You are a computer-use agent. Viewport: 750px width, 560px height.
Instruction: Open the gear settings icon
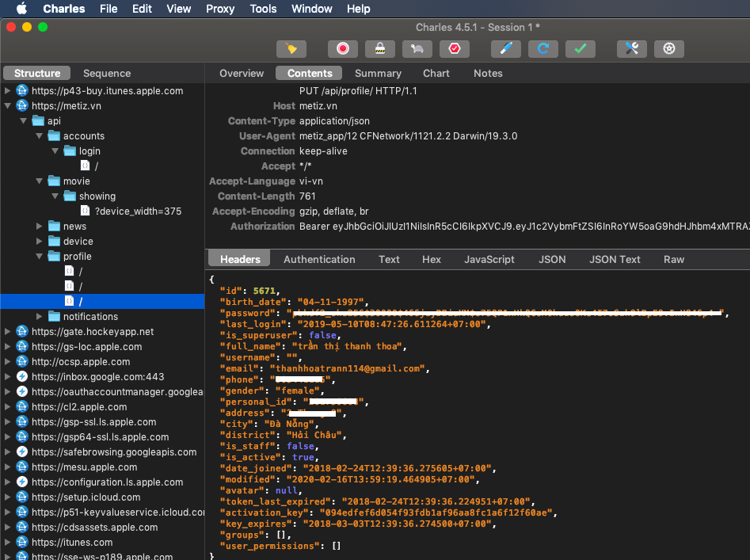tap(669, 49)
